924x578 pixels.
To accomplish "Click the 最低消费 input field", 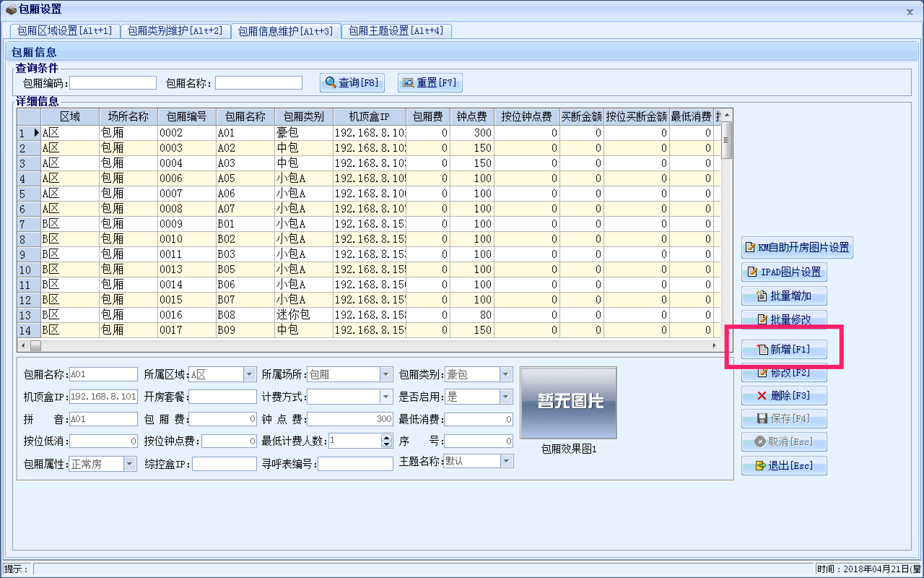I will (x=478, y=419).
